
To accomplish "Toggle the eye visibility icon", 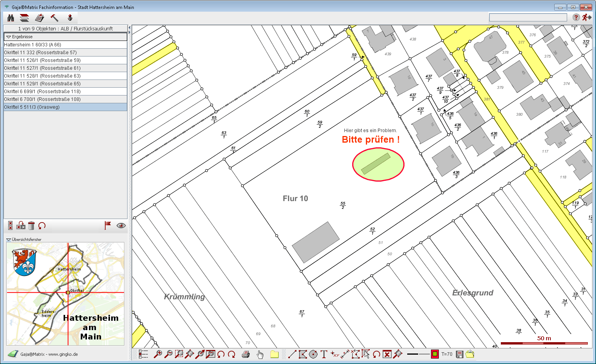I will pos(121,225).
